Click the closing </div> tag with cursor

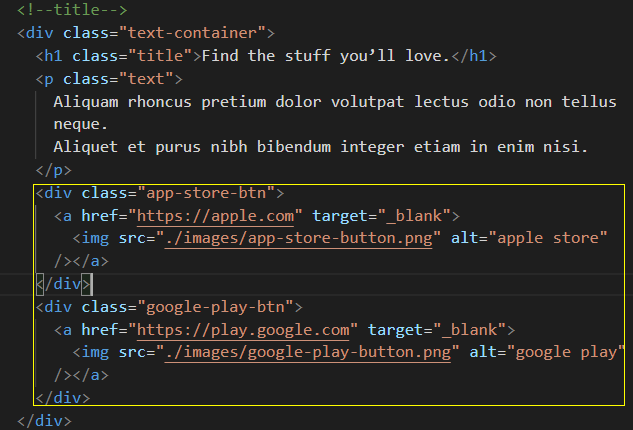coord(63,284)
